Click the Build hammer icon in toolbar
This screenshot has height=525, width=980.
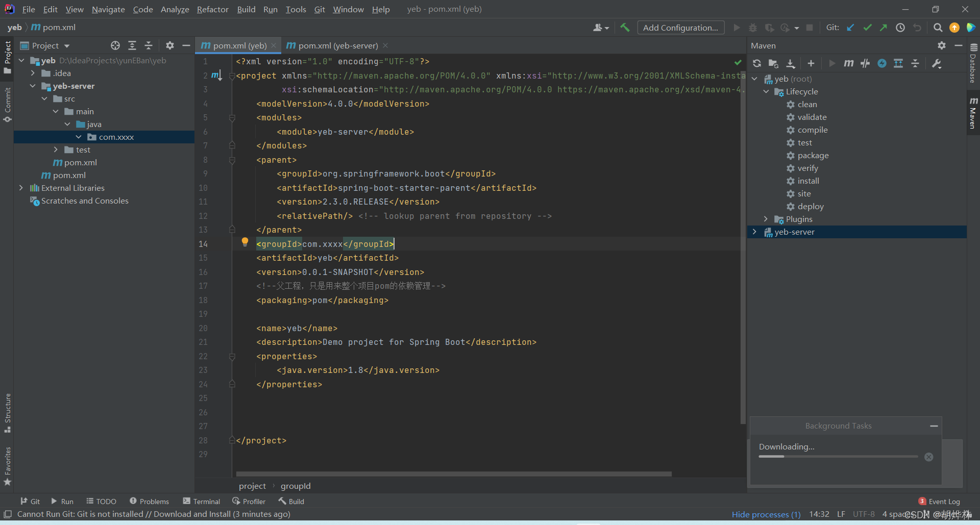pos(625,28)
